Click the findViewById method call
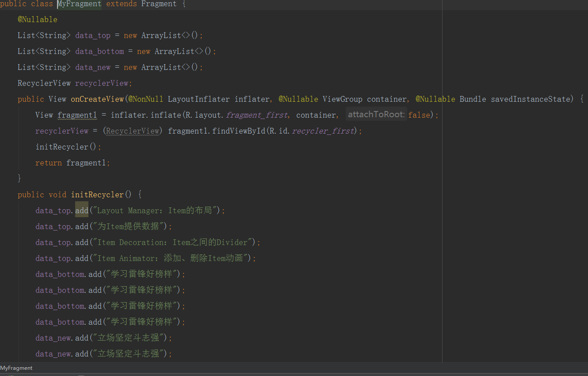This screenshot has width=588, height=376. 239,131
